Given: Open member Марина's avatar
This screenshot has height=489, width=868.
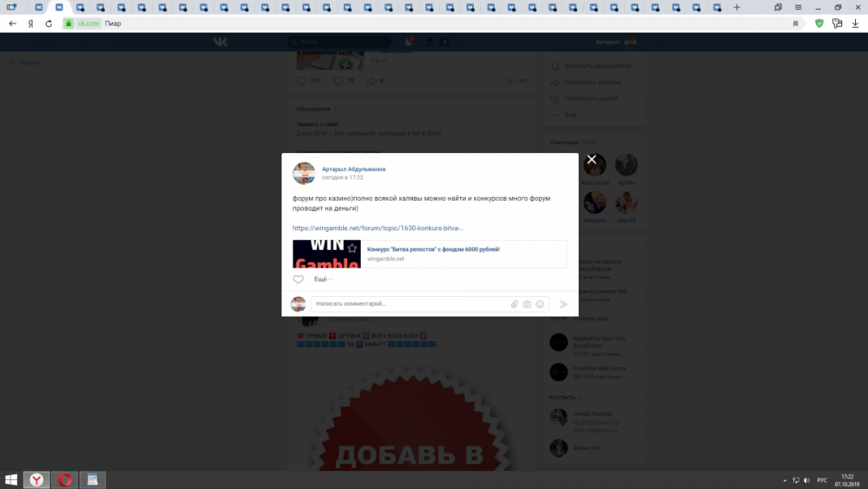Looking at the screenshot, I should tap(595, 202).
